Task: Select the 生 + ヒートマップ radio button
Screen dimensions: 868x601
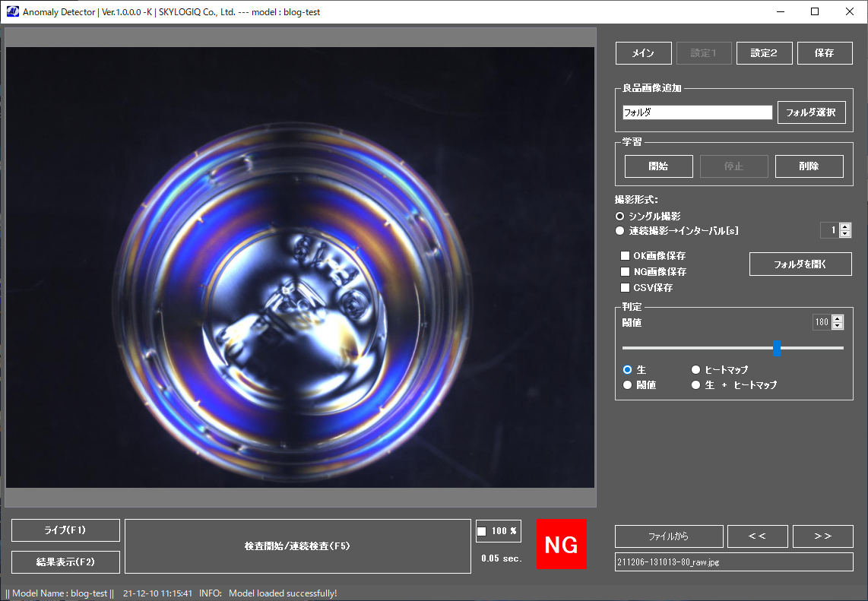Action: pyautogui.click(x=695, y=385)
